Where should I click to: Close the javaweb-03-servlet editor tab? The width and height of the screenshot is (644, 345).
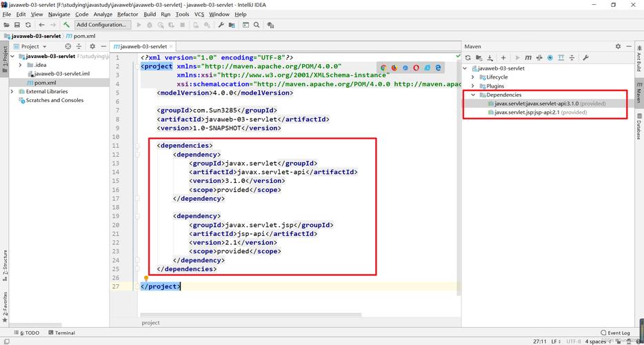171,46
